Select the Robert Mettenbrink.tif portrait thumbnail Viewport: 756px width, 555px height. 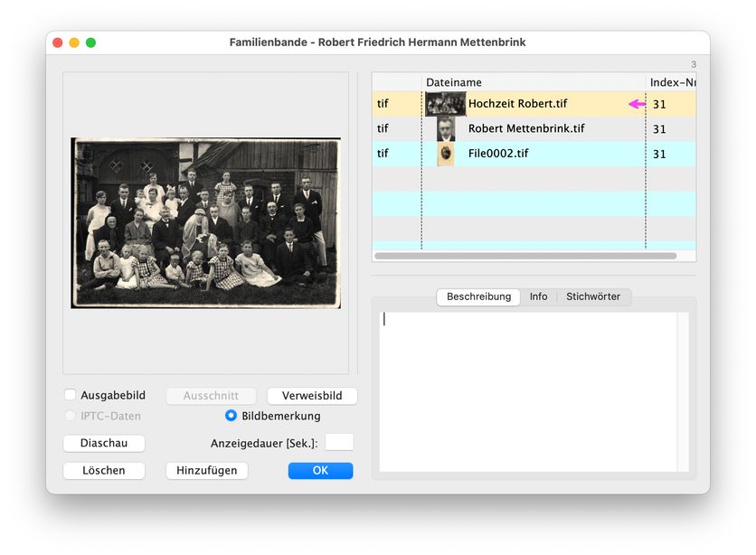click(x=446, y=129)
